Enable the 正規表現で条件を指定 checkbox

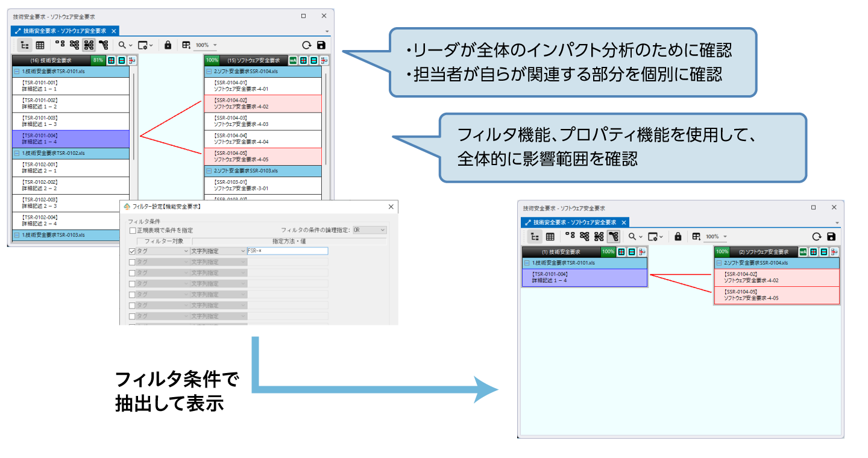click(131, 230)
